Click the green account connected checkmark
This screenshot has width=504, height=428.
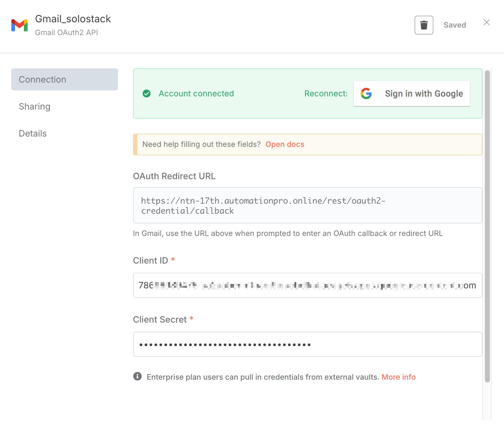147,94
